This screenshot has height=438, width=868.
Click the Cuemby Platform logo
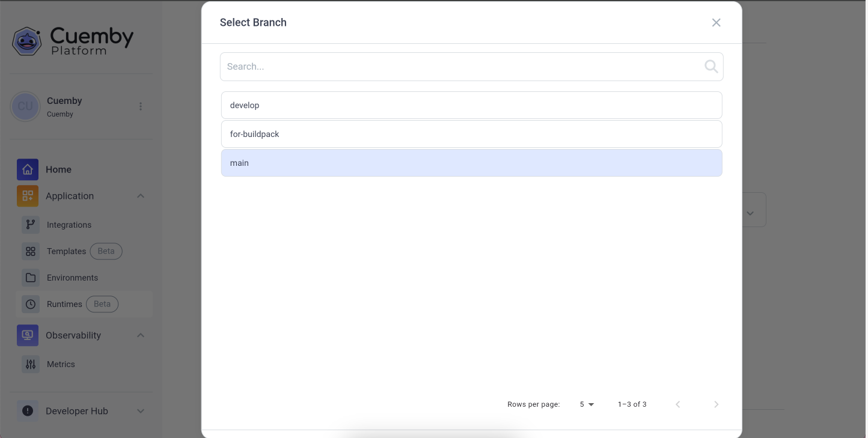click(x=72, y=41)
